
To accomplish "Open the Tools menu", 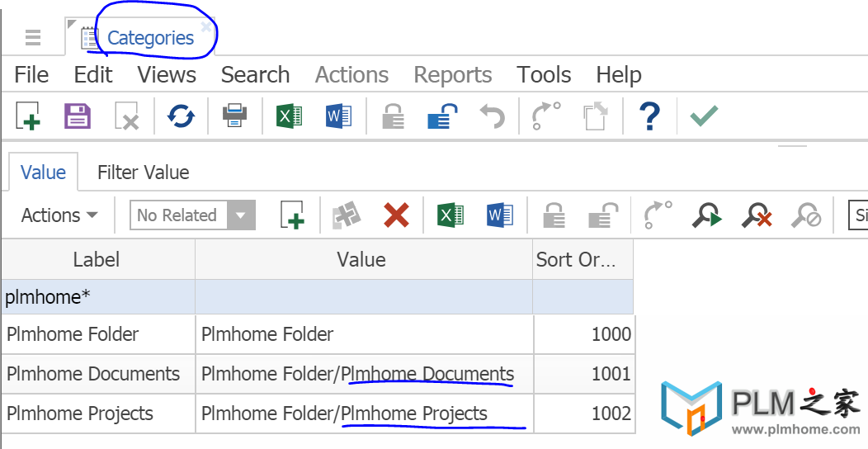I will [x=545, y=75].
